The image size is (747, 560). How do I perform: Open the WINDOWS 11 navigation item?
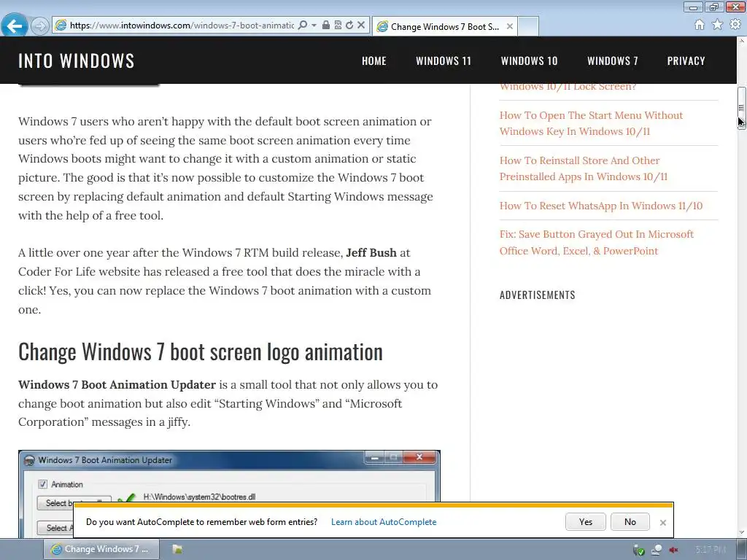tap(443, 61)
